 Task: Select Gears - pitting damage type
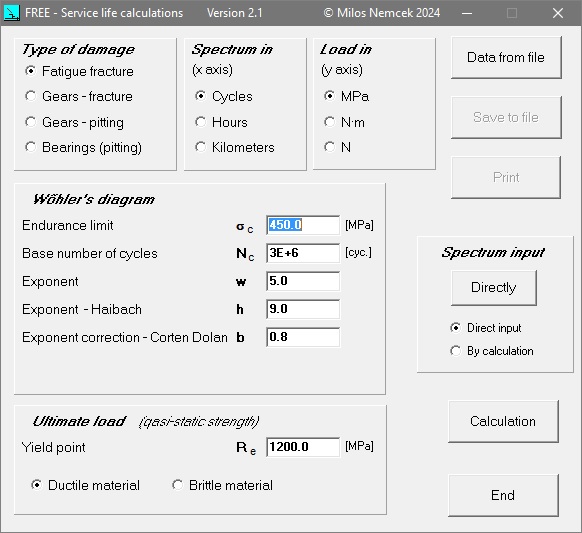(x=74, y=122)
